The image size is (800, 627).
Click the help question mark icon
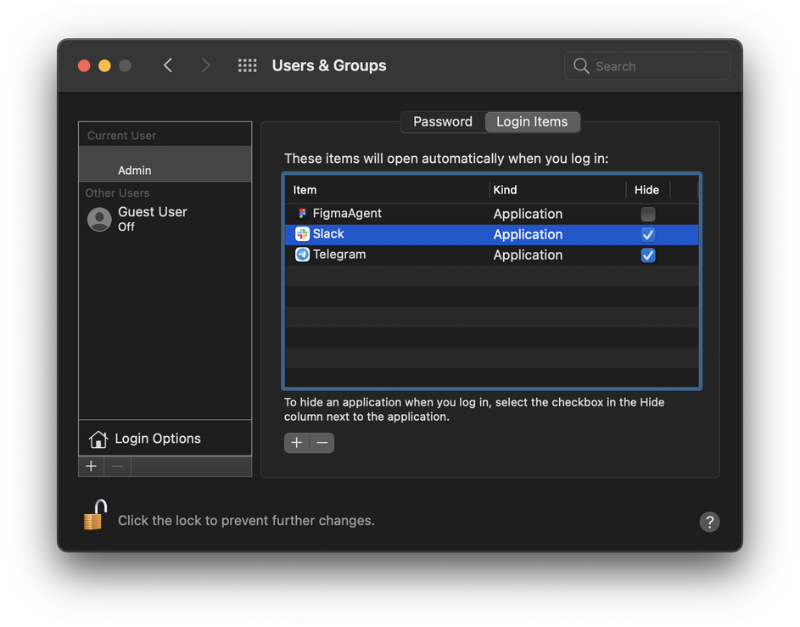tap(710, 522)
